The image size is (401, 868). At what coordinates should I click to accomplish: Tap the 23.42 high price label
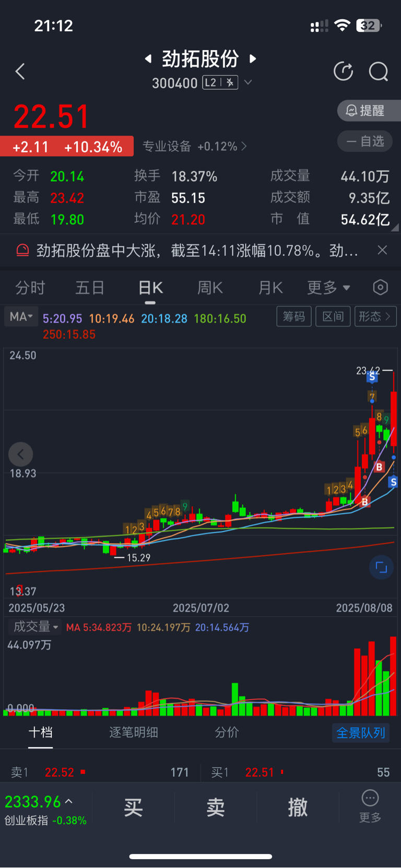368,371
